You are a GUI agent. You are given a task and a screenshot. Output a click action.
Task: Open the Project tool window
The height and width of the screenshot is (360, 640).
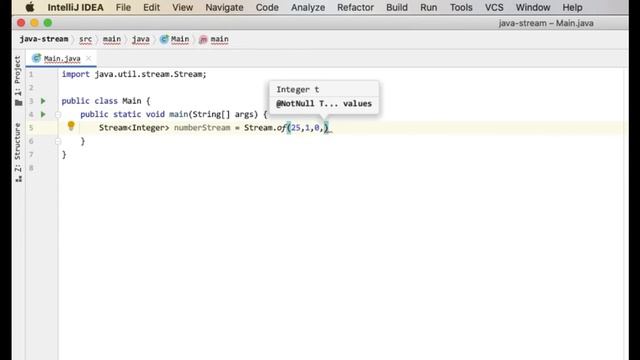tap(18, 81)
